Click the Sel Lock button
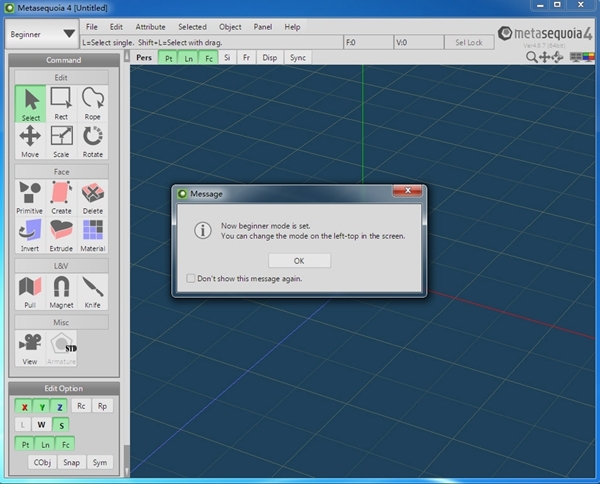The image size is (600, 484). (468, 43)
